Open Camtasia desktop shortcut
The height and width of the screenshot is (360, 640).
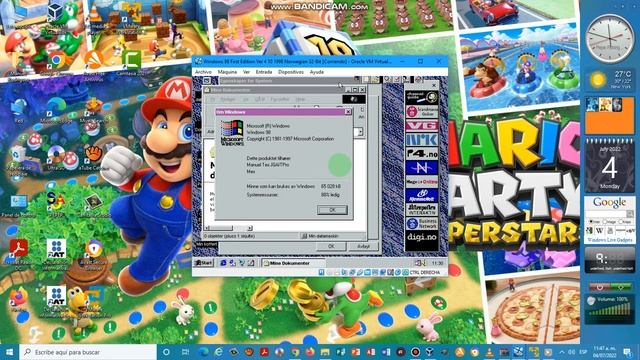[x=131, y=61]
